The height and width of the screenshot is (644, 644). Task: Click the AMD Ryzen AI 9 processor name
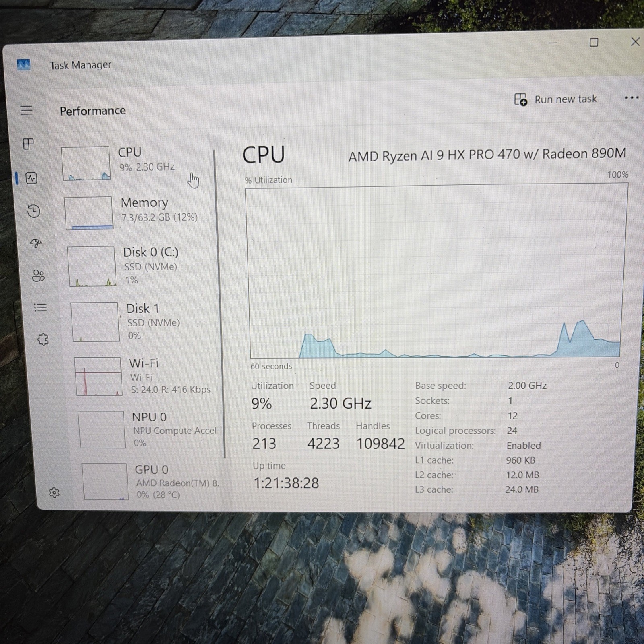click(487, 155)
